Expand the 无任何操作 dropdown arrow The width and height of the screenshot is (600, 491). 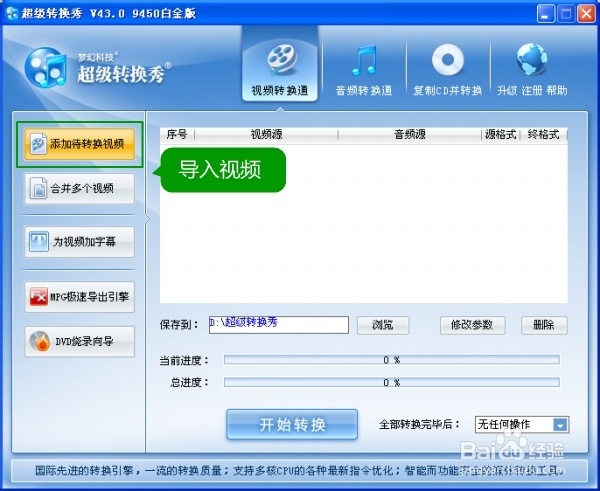(560, 425)
